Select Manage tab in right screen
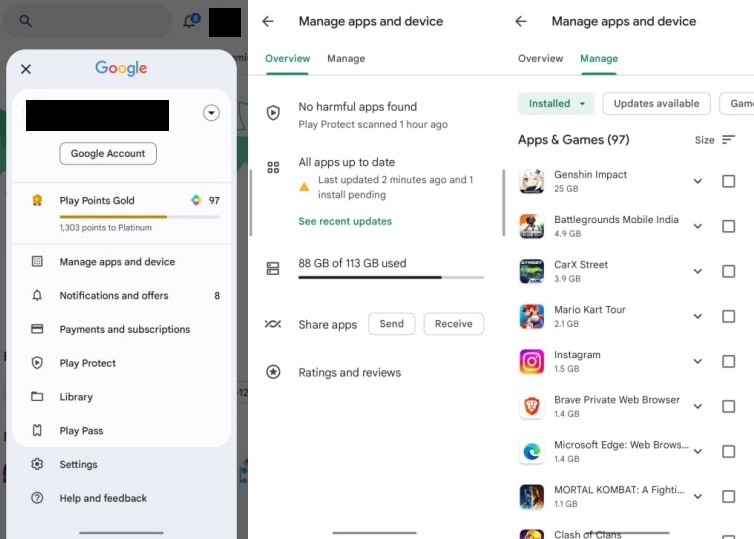This screenshot has width=754, height=539. click(599, 59)
